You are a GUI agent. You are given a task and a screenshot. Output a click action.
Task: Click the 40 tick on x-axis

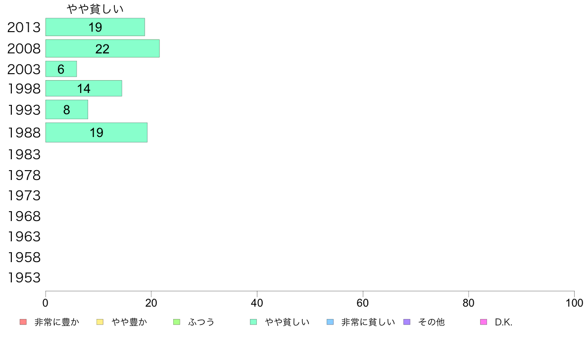pyautogui.click(x=257, y=303)
